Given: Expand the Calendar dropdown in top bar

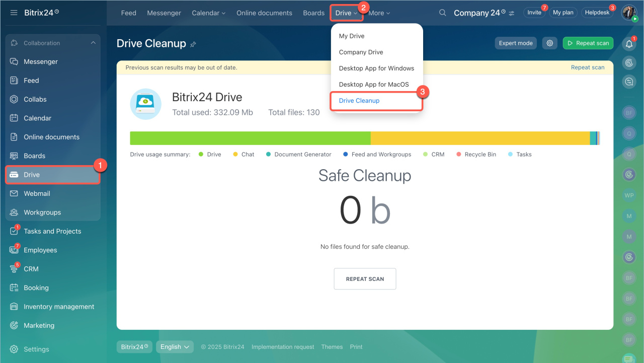Looking at the screenshot, I should point(208,13).
